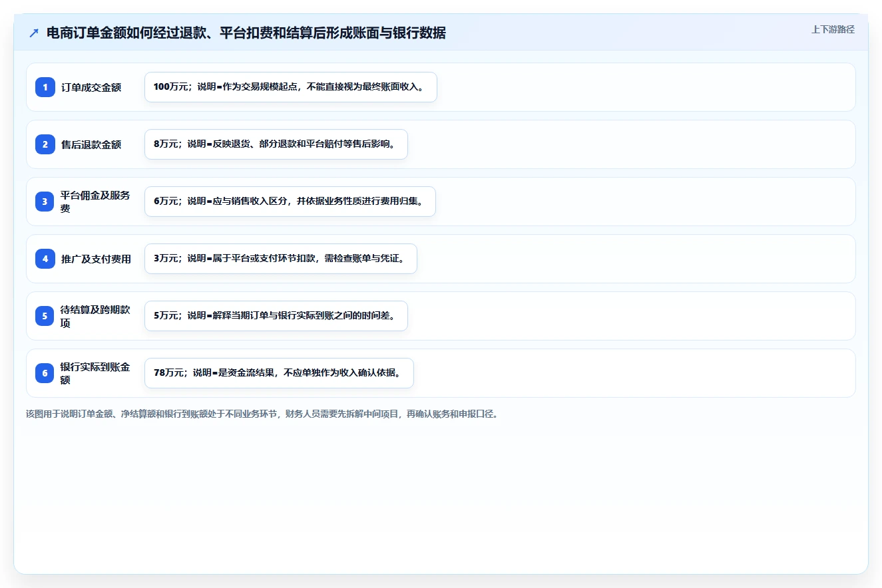Select the step 2 number badge
The image size is (882, 588).
45,144
